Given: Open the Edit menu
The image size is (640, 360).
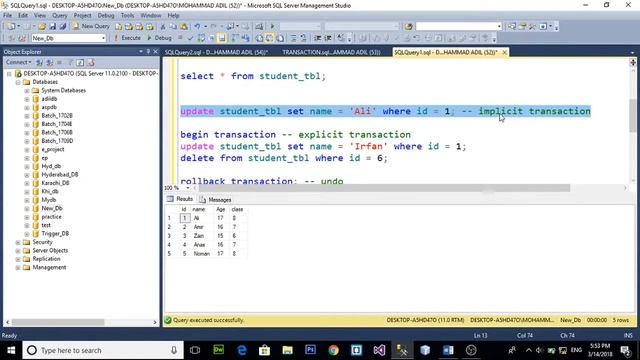Looking at the screenshot, I should [x=23, y=16].
